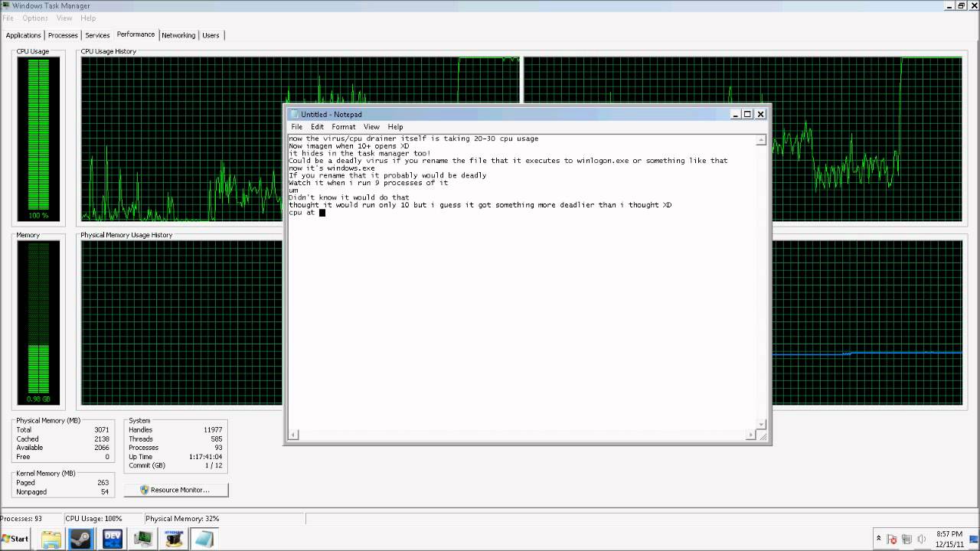Click the Notepad title bar icon
Screen dimensions: 980x551
[294, 114]
